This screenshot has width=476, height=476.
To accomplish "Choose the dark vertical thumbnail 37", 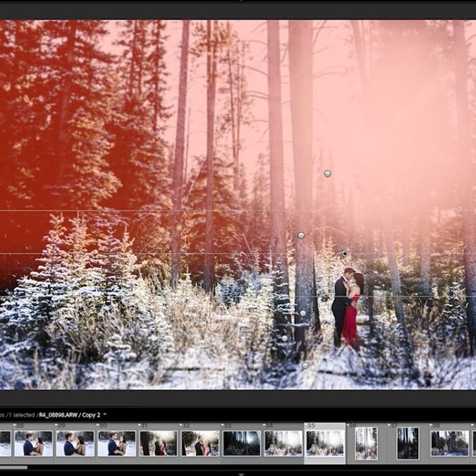I will (408, 444).
